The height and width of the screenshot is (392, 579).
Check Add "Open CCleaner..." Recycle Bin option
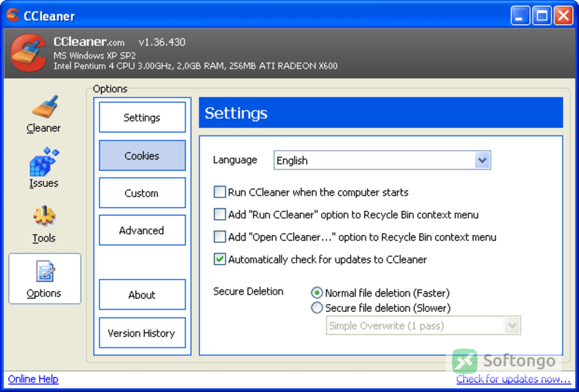click(220, 237)
